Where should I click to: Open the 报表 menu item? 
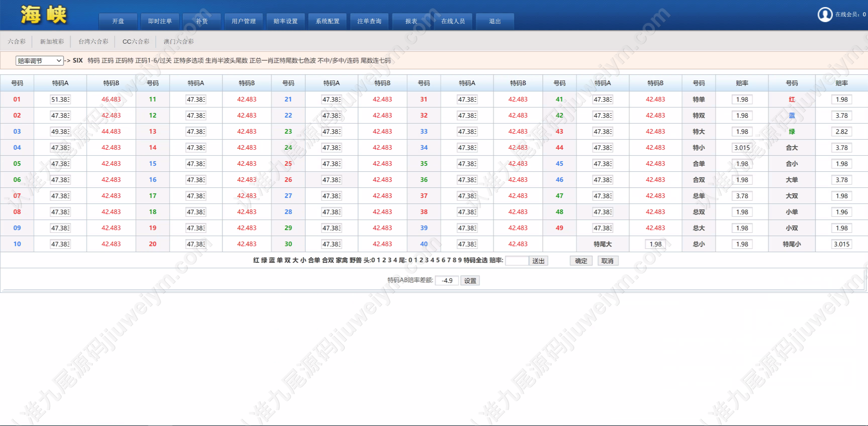411,21
